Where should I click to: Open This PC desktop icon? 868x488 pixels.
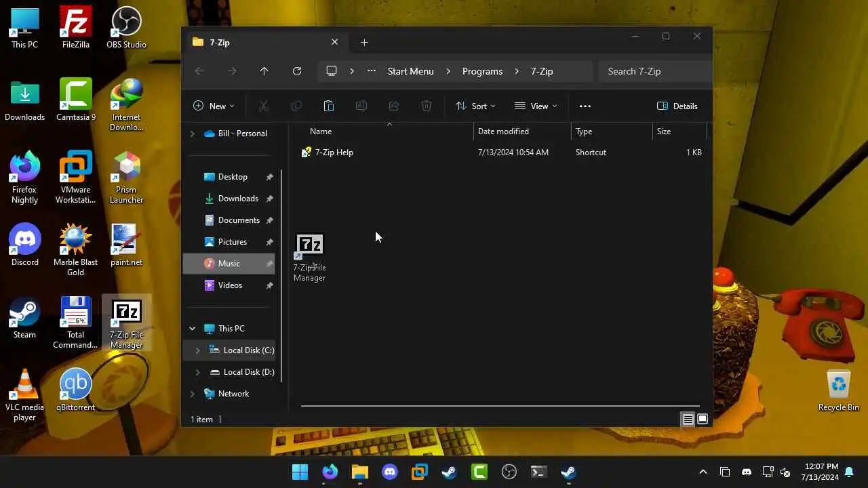click(24, 28)
